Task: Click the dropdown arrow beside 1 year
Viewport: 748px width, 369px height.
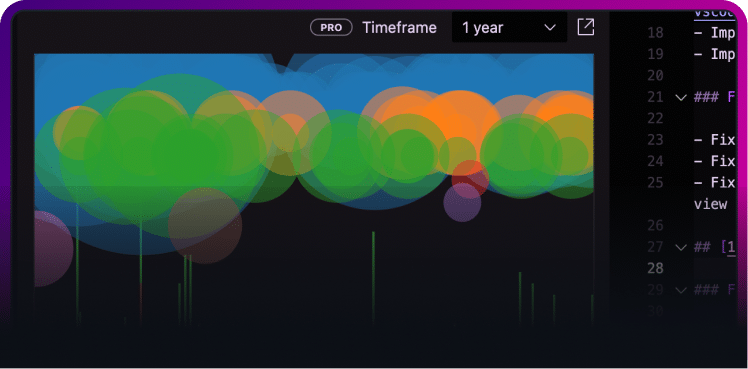Action: (x=550, y=28)
